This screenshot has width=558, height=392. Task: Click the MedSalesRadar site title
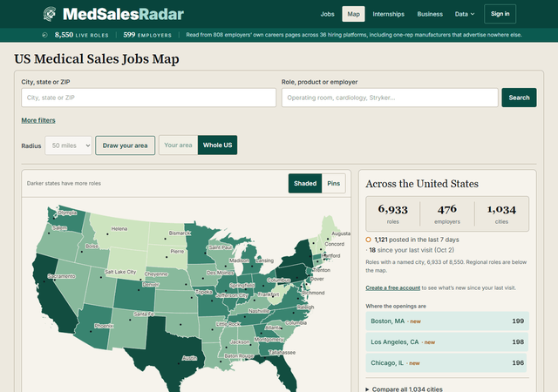[x=123, y=14]
